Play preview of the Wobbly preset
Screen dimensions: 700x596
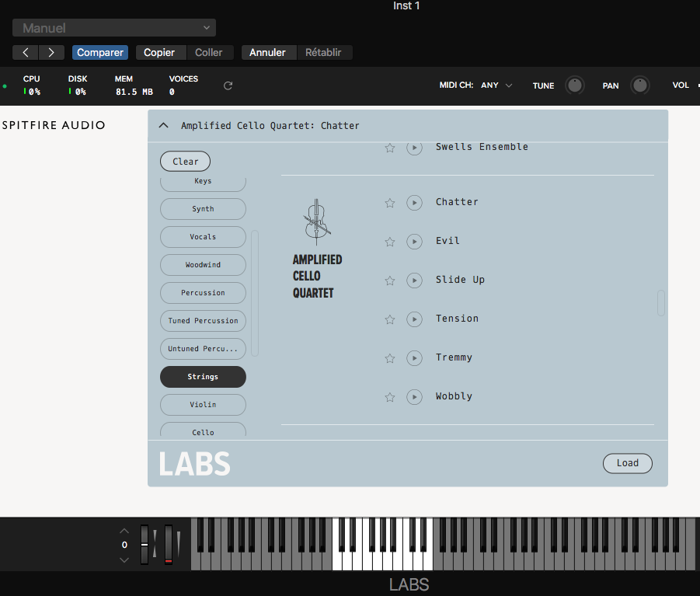pos(414,396)
